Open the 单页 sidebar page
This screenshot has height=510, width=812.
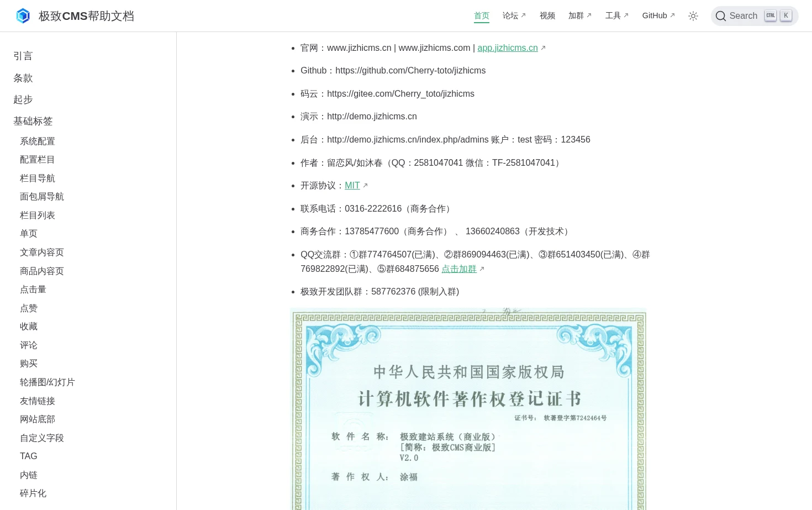(29, 234)
